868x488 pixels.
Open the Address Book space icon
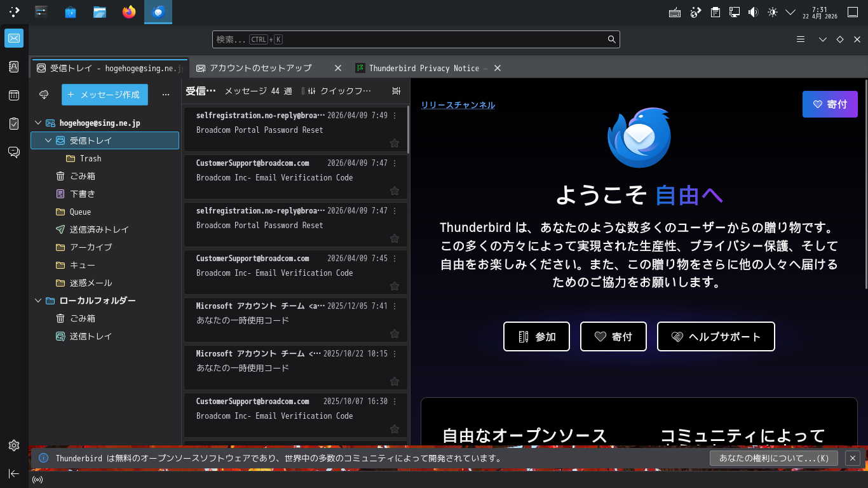(14, 67)
